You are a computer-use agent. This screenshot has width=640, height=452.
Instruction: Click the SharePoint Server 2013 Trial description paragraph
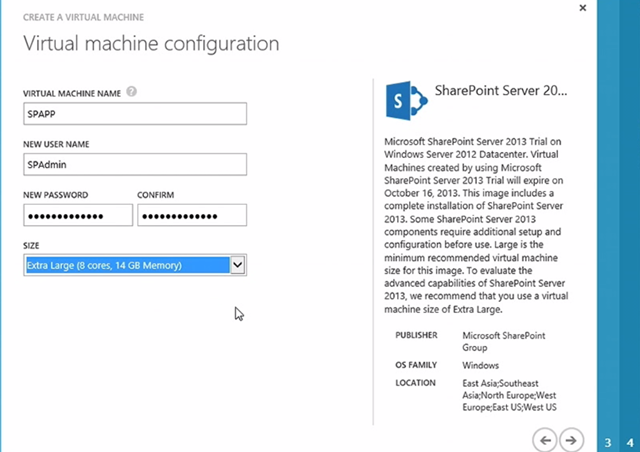[x=476, y=225]
